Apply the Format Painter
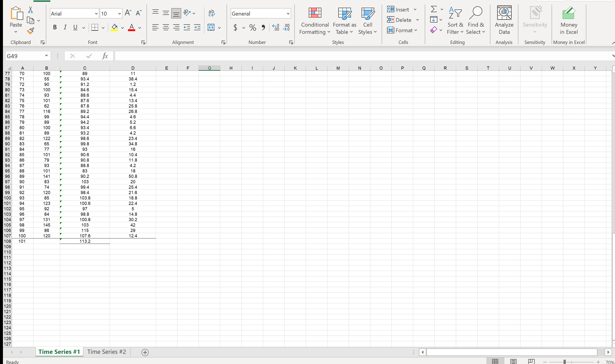Image resolution: width=615 pixels, height=364 pixels. click(30, 31)
